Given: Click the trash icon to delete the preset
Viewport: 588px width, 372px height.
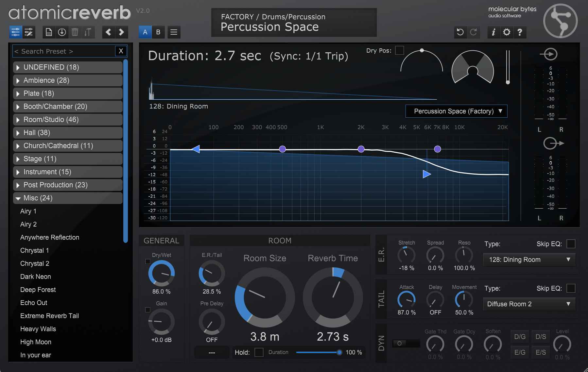Looking at the screenshot, I should point(75,32).
